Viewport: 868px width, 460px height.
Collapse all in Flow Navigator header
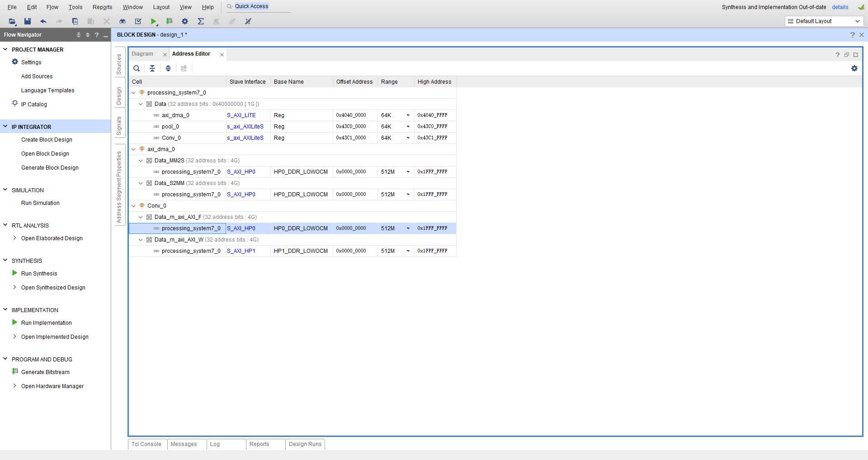click(x=79, y=35)
